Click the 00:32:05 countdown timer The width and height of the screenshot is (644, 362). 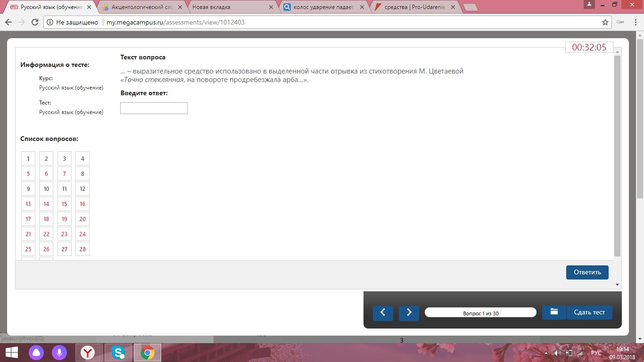(x=589, y=47)
